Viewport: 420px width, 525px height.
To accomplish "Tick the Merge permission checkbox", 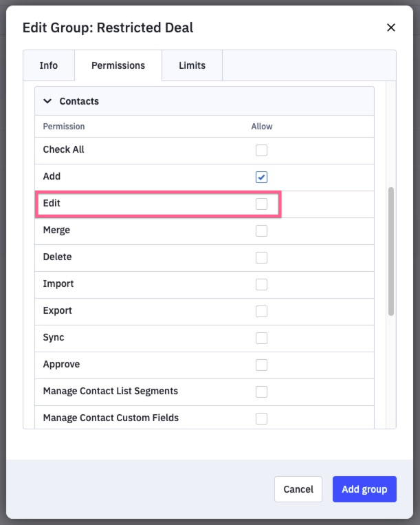I will tap(261, 231).
